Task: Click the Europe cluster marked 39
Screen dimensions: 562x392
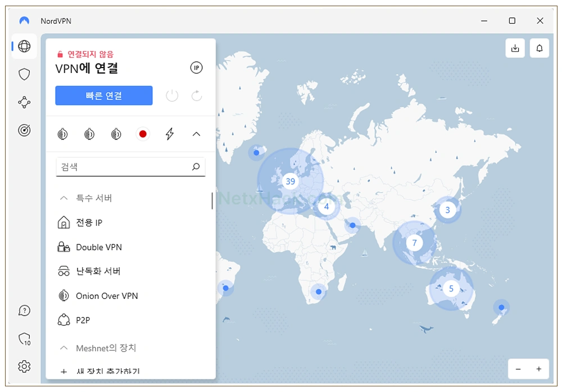Action: click(291, 181)
